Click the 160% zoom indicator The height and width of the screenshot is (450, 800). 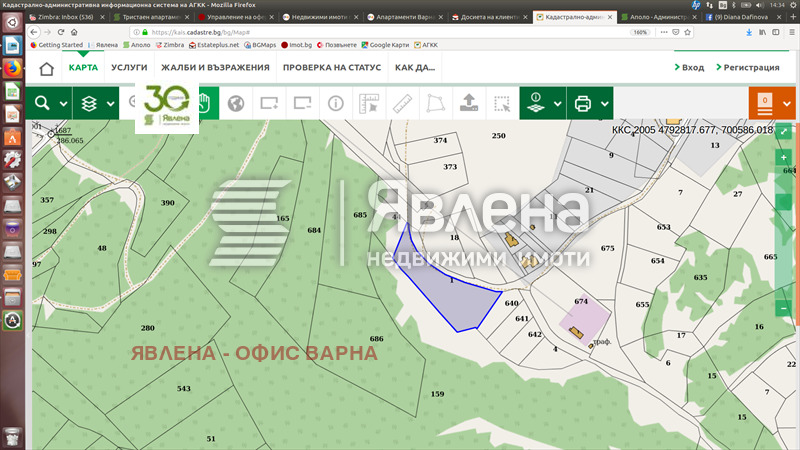pos(640,32)
